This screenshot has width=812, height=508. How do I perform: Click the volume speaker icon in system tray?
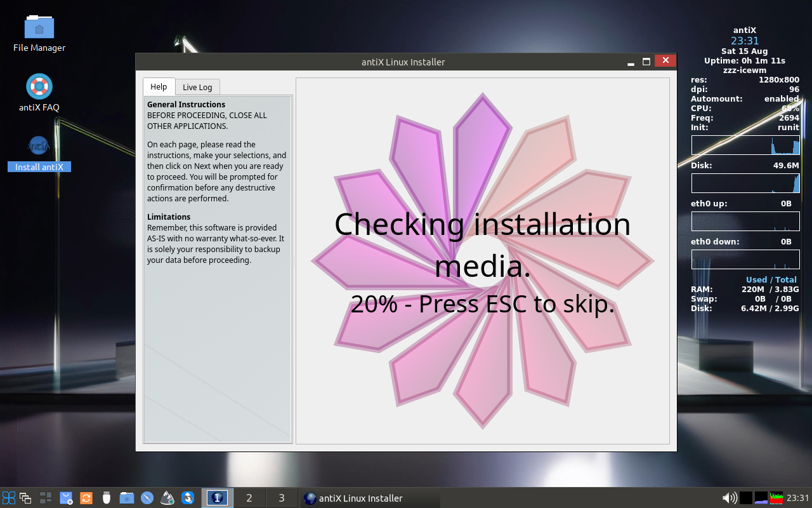(730, 498)
